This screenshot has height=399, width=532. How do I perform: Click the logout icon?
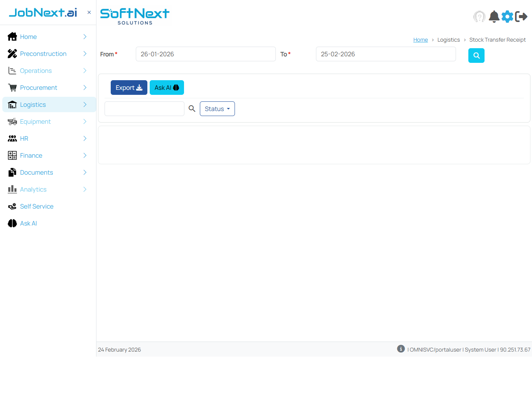pyautogui.click(x=522, y=17)
